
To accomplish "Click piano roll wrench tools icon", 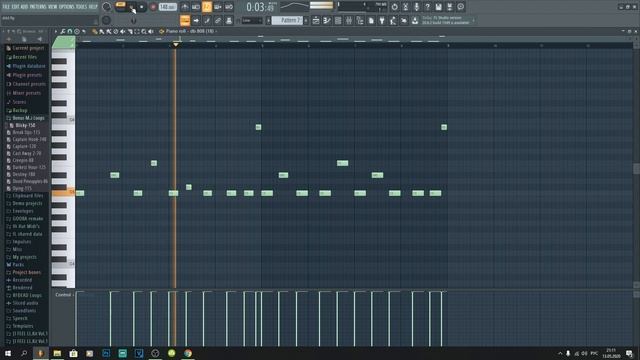I will 63,31.
